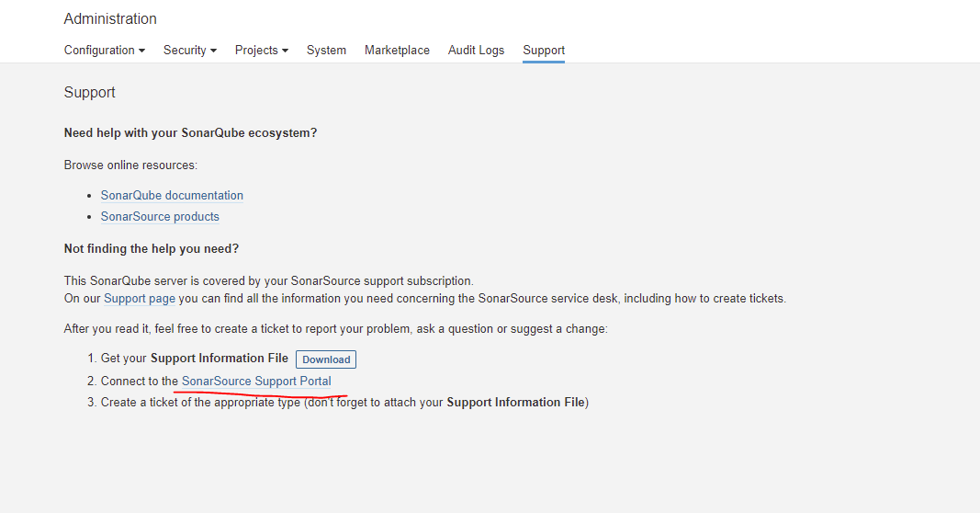Select the Support tab

point(544,50)
